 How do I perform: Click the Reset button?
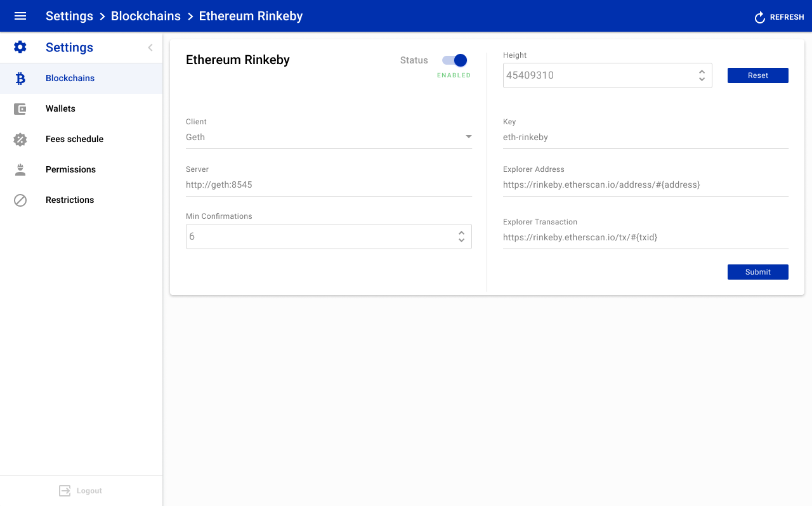coord(758,75)
